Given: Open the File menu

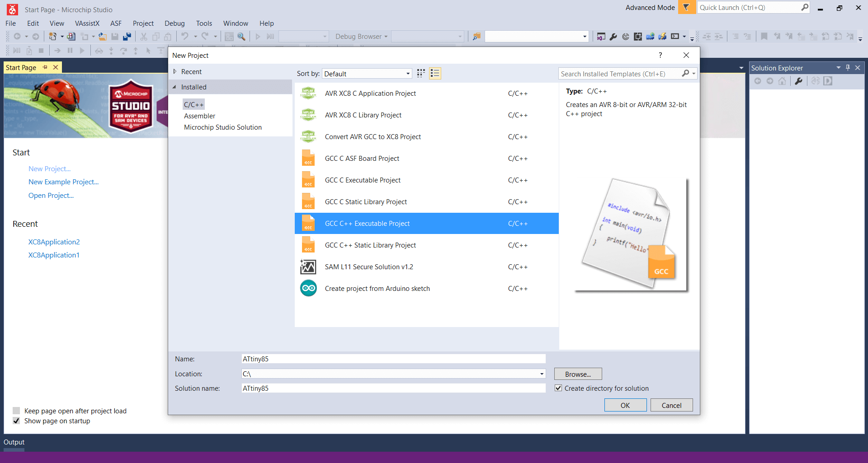Looking at the screenshot, I should [11, 23].
